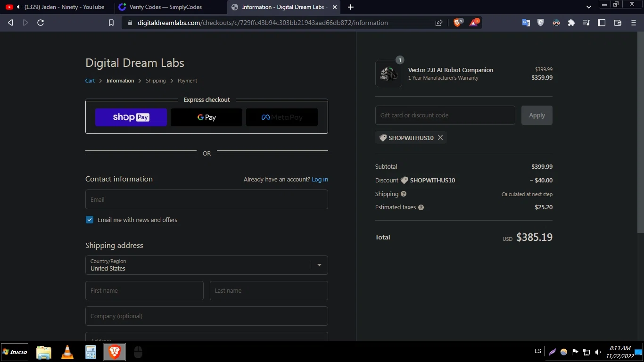The width and height of the screenshot is (644, 362).
Task: Click the ES language indicator in tray
Action: [x=538, y=352]
